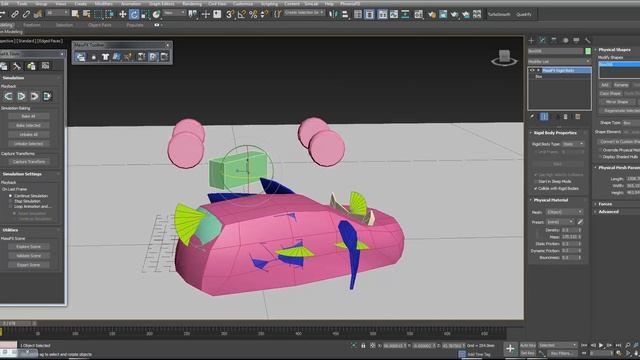
Task: Click the green object color swatch
Action: pyautogui.click(x=588, y=51)
